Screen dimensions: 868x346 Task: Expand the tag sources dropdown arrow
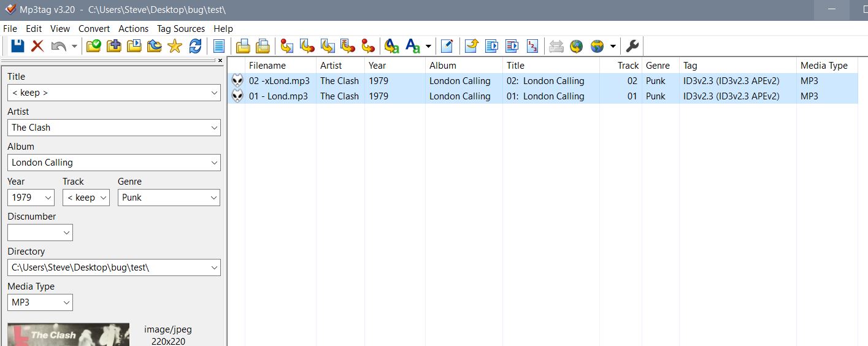pos(612,46)
